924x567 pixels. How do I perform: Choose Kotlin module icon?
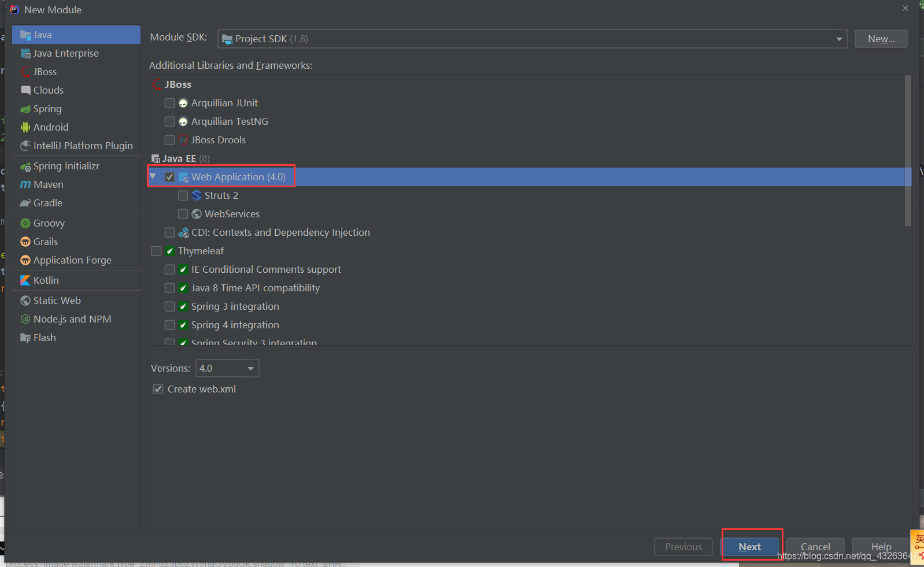click(25, 280)
